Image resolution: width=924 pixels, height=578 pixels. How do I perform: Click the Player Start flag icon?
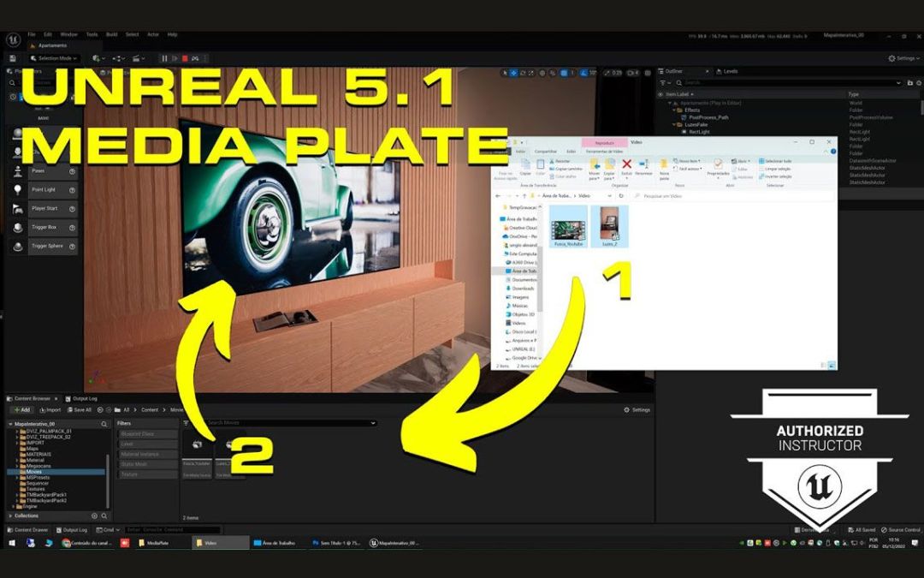[18, 209]
